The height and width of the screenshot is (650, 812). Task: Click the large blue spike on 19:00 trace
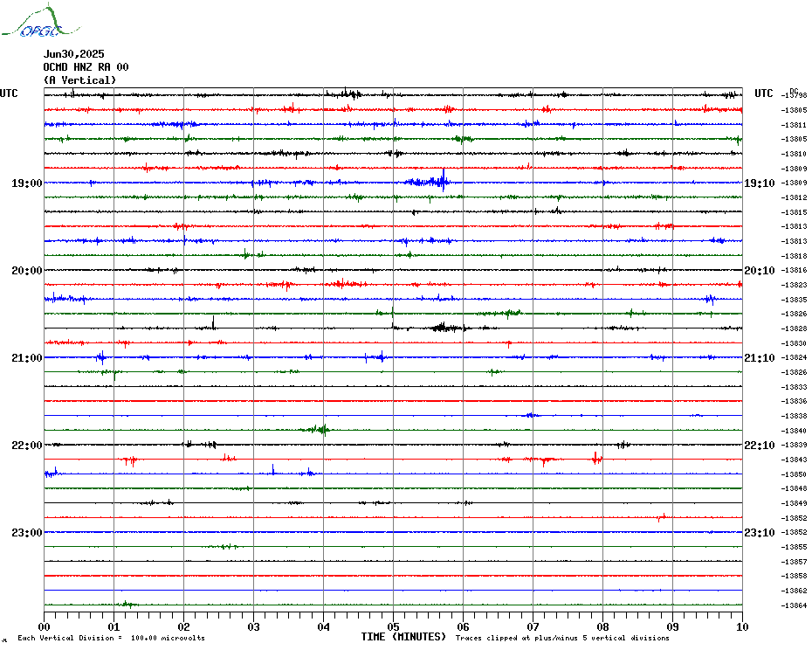coord(444,180)
